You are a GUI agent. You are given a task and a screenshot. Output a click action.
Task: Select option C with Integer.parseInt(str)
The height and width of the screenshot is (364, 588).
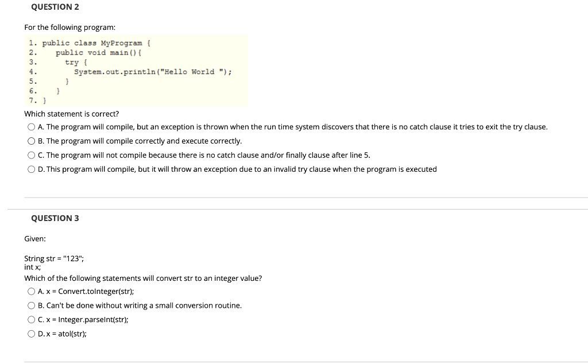[x=31, y=319]
